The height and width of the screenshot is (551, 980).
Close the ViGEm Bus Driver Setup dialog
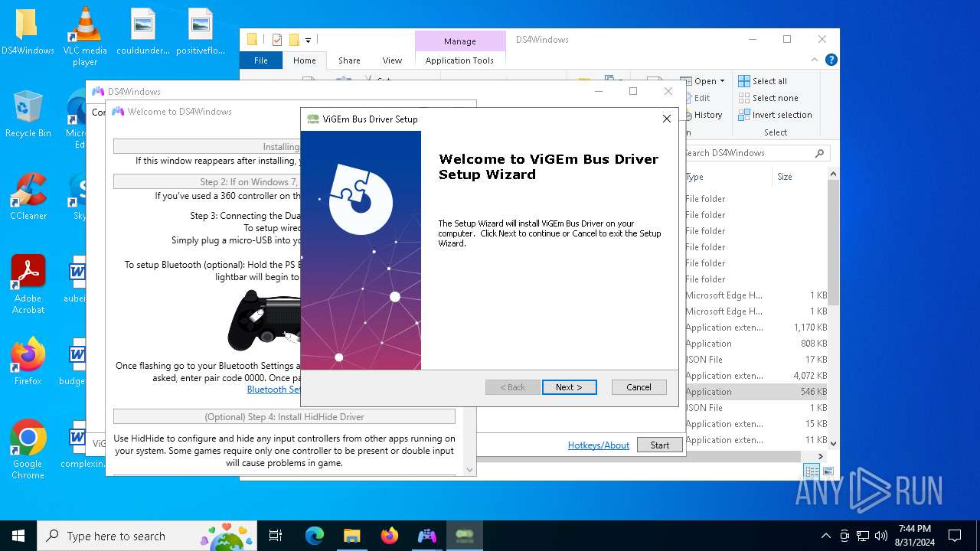tap(666, 119)
